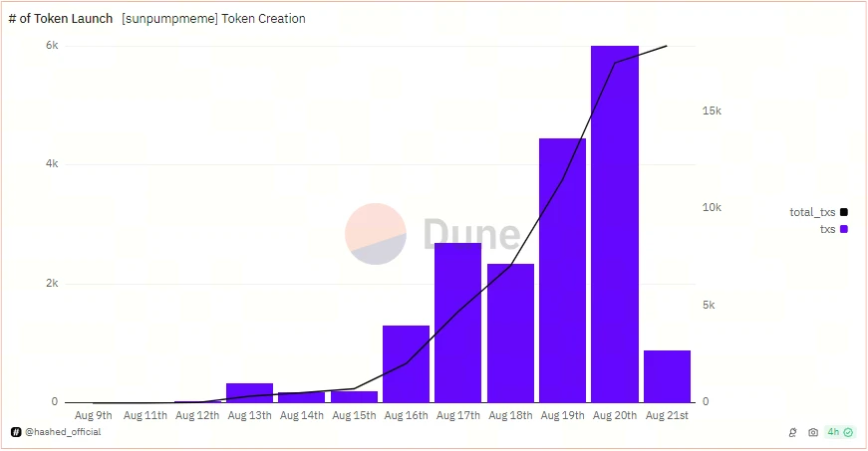This screenshot has height=451, width=868.
Task: Open the '# of Token Launch' chart title
Action: (x=61, y=19)
